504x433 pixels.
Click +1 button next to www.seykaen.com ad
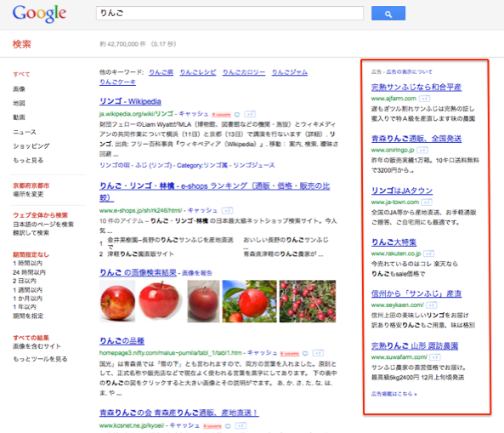coord(432,305)
